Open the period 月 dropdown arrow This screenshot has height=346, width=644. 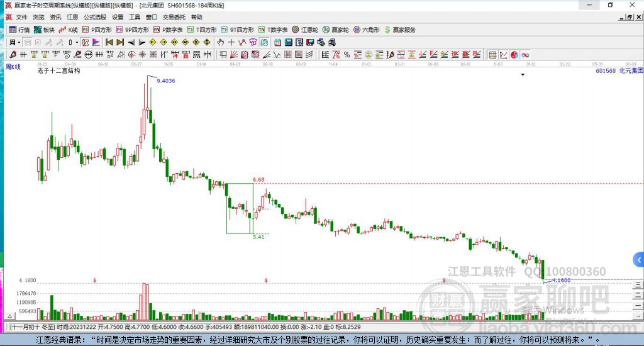(19, 42)
